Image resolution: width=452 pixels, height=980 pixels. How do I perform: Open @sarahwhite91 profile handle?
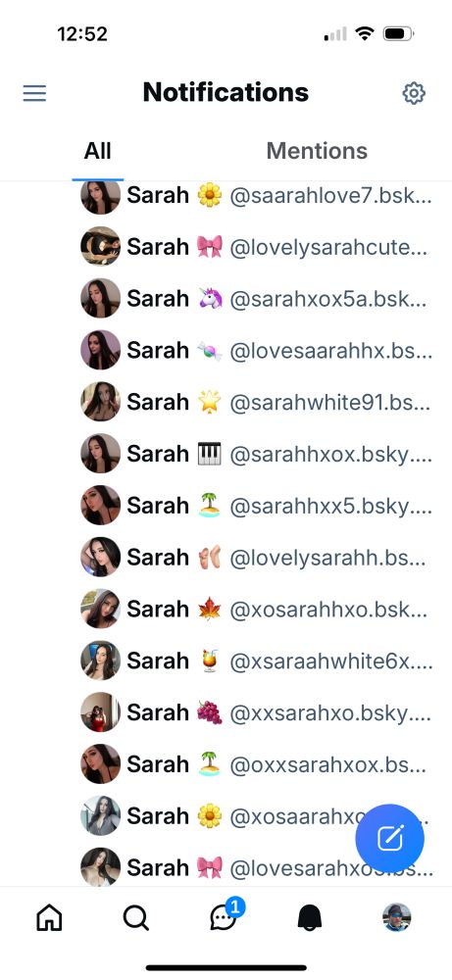click(x=330, y=403)
